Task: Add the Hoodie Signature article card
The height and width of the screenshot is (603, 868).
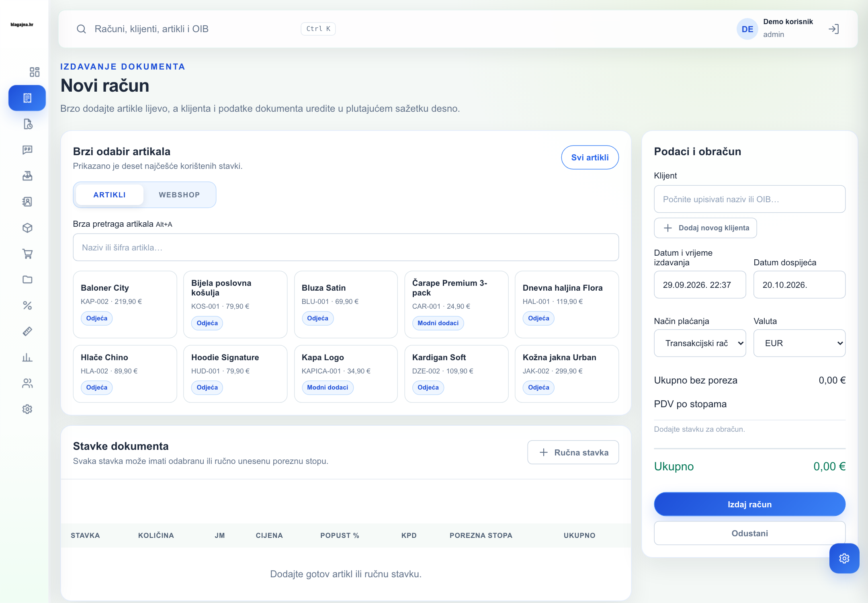Action: 235,374
